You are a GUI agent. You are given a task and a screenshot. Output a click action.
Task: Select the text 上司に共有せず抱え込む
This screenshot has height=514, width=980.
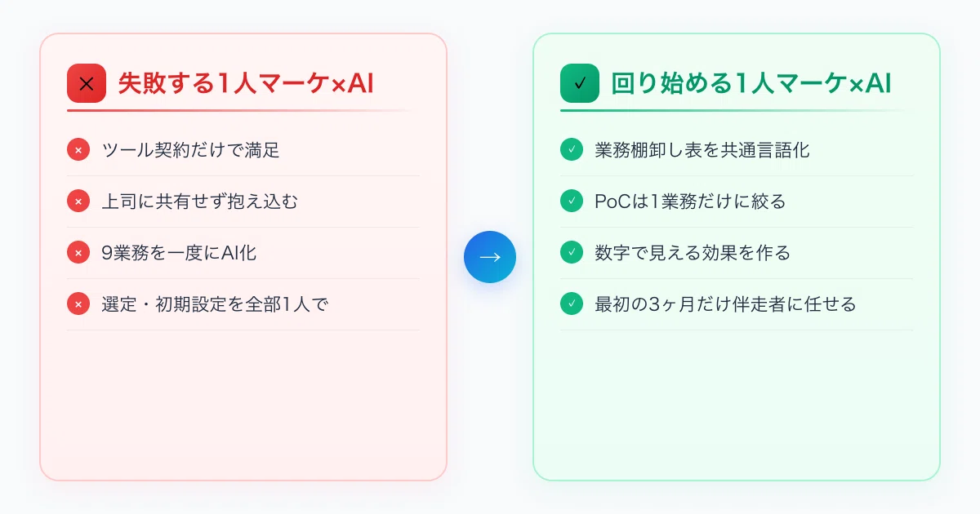(x=200, y=202)
